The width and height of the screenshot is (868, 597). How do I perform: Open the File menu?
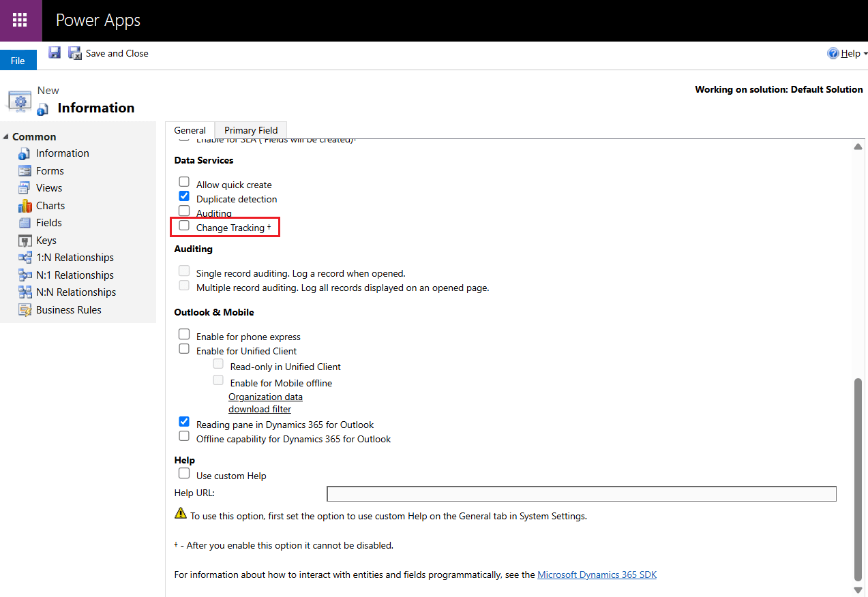18,61
